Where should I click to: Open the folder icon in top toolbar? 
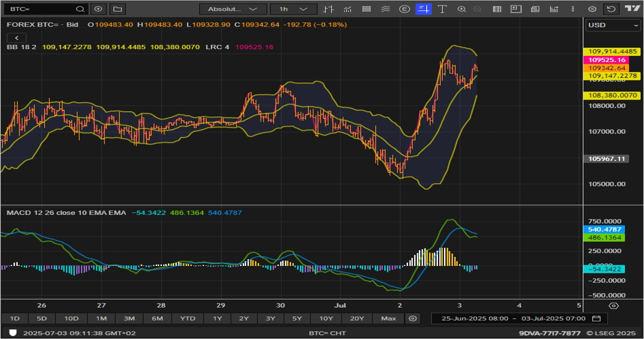click(118, 9)
